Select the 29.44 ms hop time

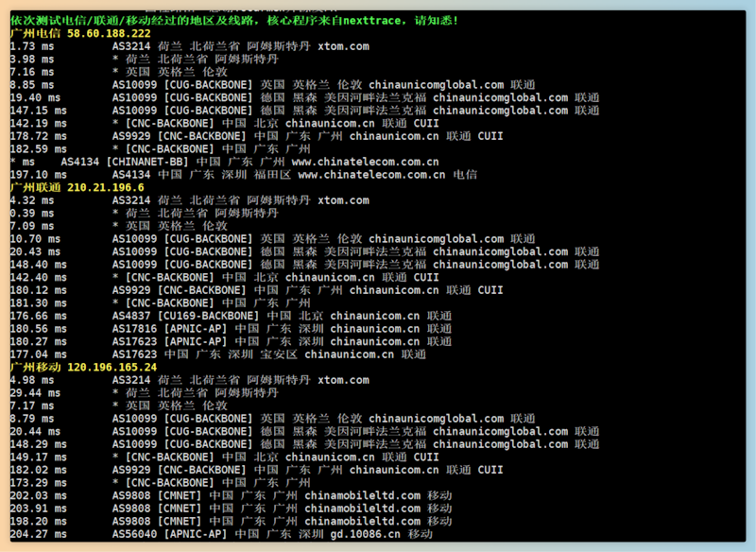pyautogui.click(x=35, y=393)
